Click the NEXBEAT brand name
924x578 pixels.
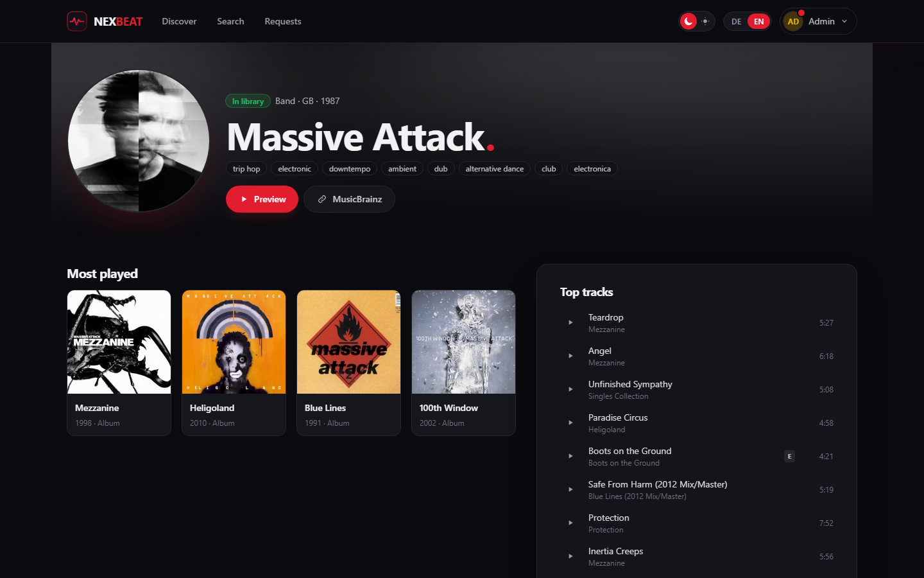click(x=118, y=21)
